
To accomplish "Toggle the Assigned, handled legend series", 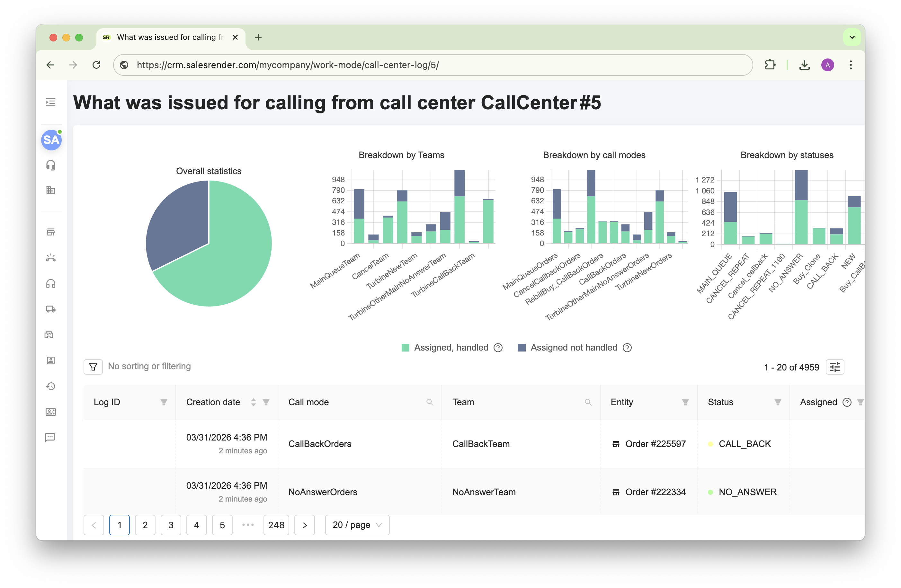I will 450,348.
